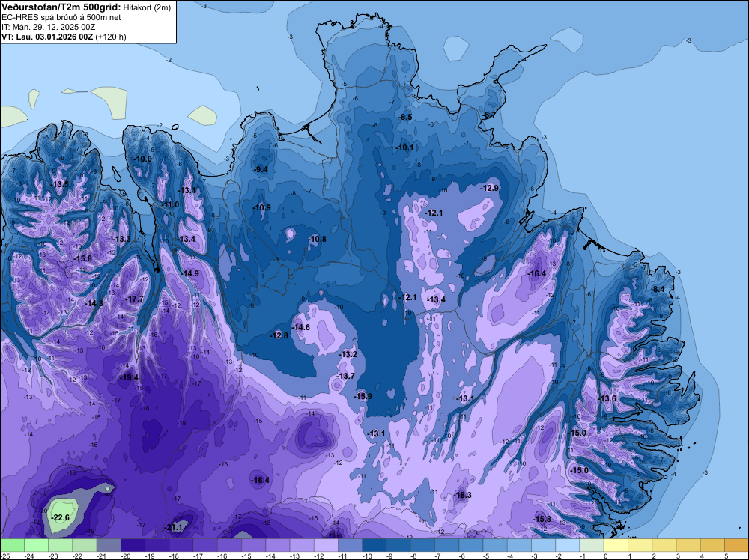The height and width of the screenshot is (560, 749).
Task: Select the -15.9 temperature label
Action: (x=363, y=396)
